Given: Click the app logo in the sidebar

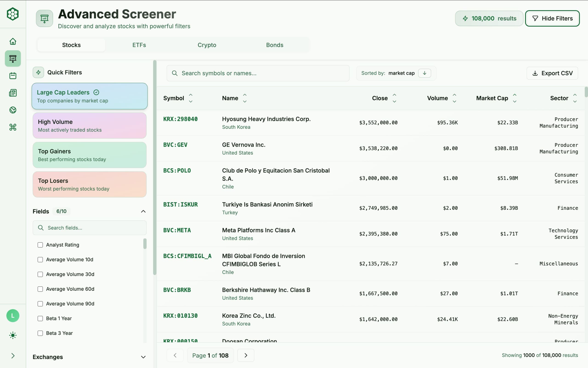Looking at the screenshot, I should 13,14.
